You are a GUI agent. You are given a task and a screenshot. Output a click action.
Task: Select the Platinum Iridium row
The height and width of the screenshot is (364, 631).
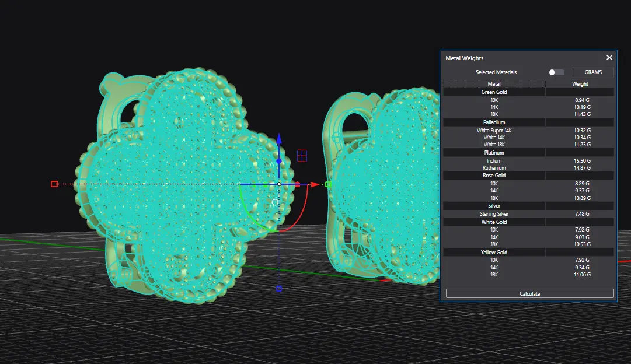(x=494, y=160)
